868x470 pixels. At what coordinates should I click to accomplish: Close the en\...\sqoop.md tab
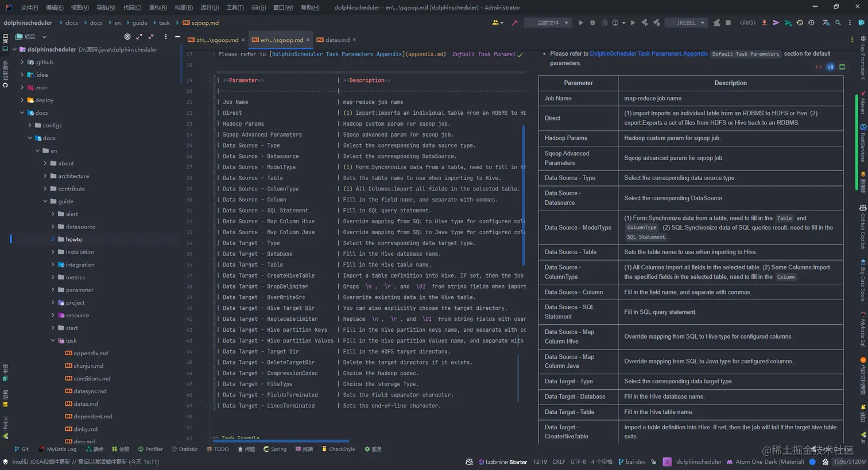308,40
